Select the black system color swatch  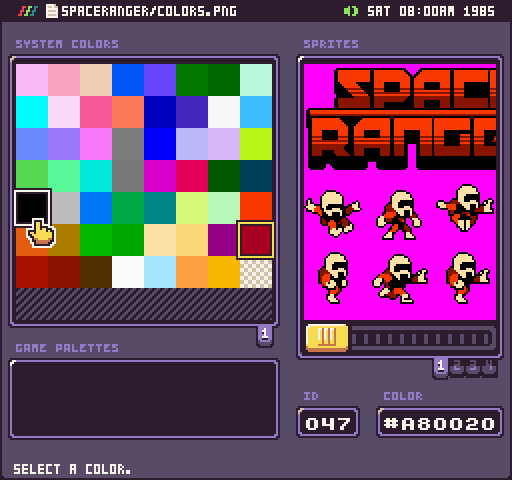[x=32, y=208]
